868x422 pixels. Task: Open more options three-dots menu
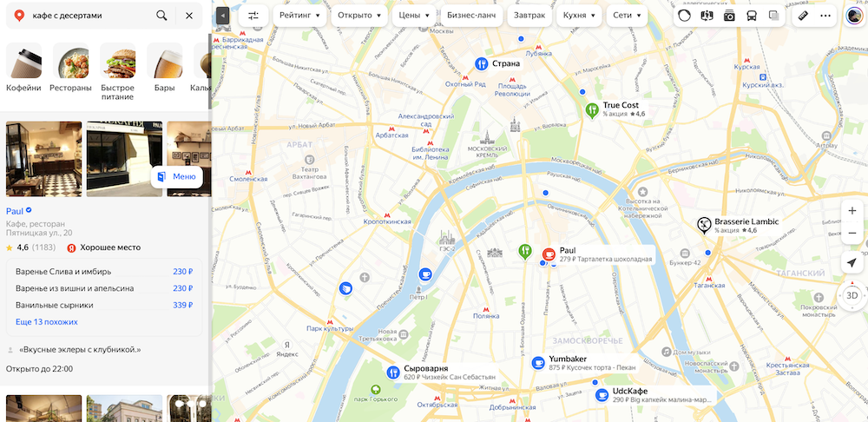[825, 16]
